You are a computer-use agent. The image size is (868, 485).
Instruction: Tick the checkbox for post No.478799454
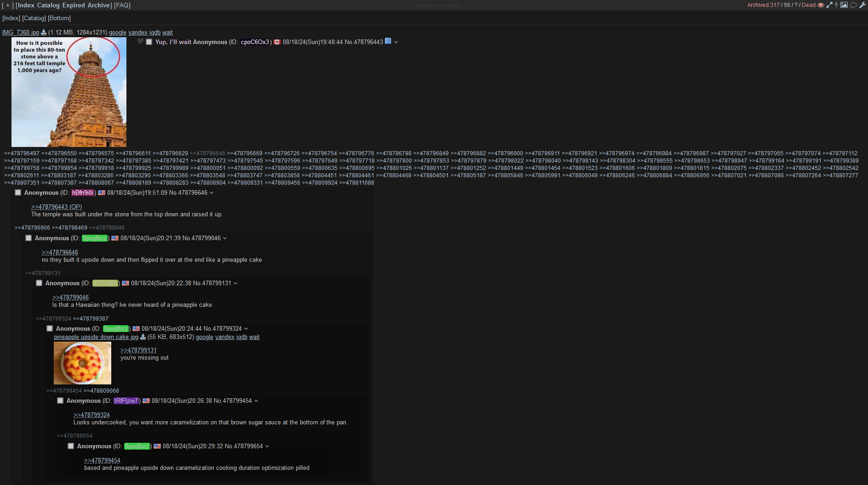click(x=60, y=400)
